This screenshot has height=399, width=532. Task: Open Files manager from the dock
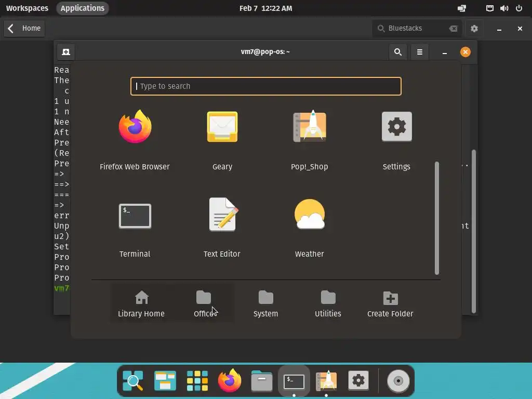click(x=262, y=380)
